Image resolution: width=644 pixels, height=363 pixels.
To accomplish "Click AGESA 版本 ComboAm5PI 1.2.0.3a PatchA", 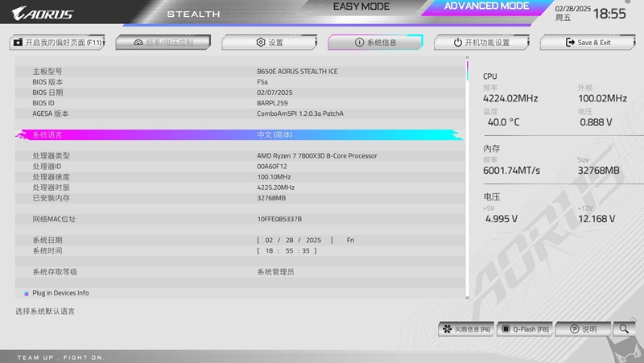I will (x=300, y=113).
